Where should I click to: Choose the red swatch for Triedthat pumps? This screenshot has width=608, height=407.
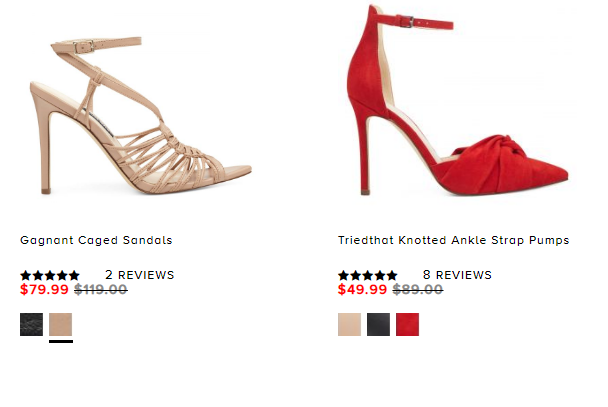coord(408,324)
